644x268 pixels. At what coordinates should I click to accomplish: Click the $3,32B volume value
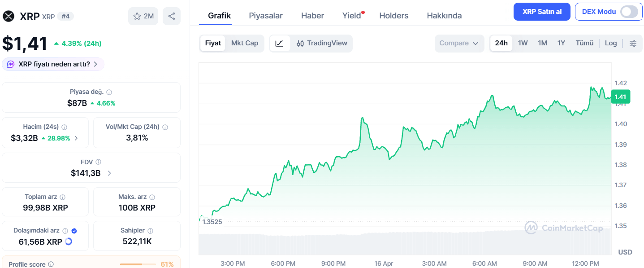pyautogui.click(x=24, y=138)
